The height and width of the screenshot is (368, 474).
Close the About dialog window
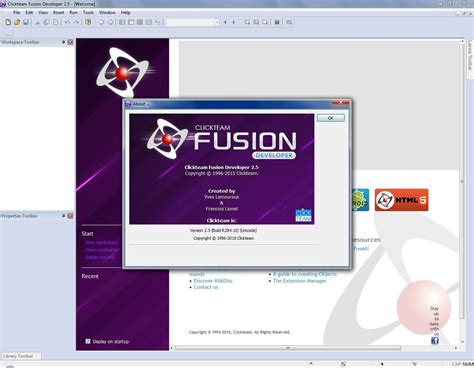(x=340, y=103)
